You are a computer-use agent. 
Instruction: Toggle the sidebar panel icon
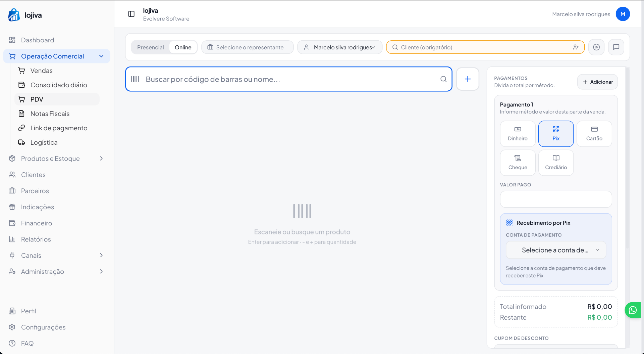(x=131, y=14)
